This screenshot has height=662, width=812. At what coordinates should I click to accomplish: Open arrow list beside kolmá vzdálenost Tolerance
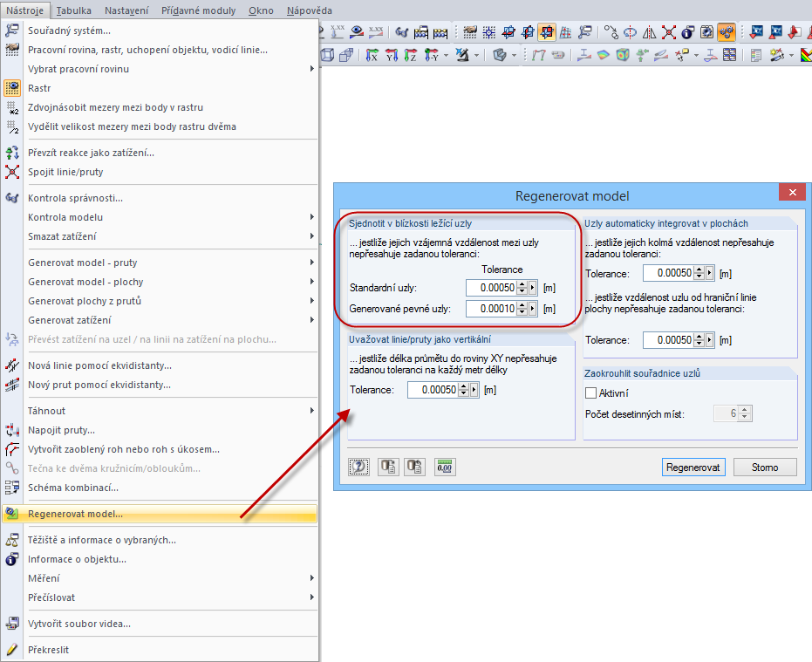coord(709,273)
